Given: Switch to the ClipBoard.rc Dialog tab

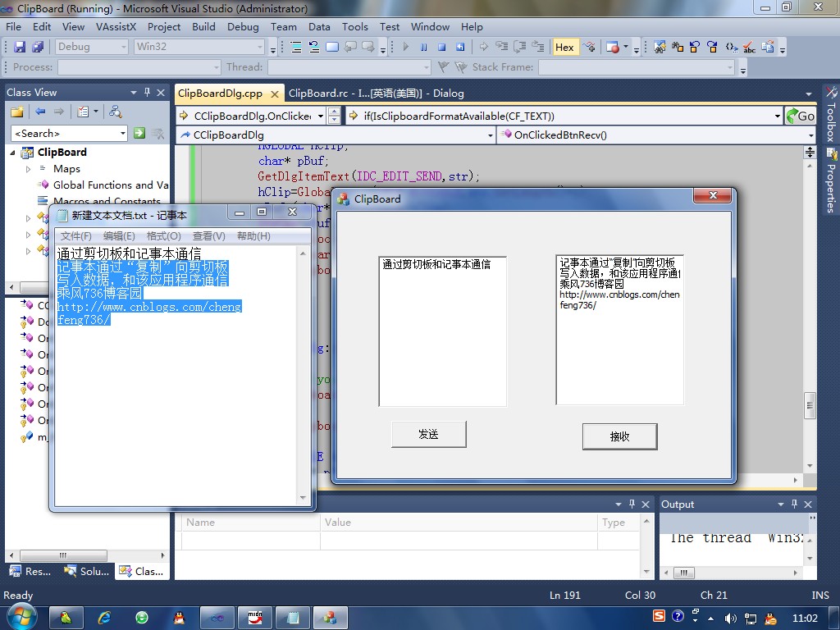Looking at the screenshot, I should tap(376, 94).
